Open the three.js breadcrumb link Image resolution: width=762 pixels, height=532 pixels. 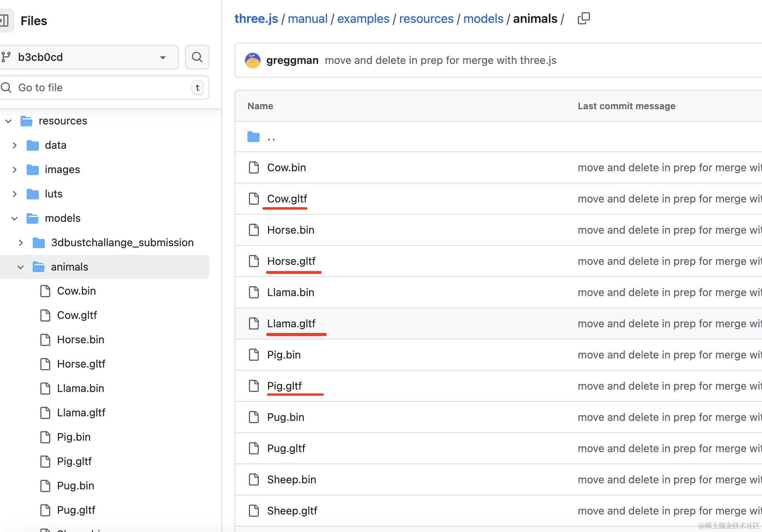pyautogui.click(x=256, y=18)
